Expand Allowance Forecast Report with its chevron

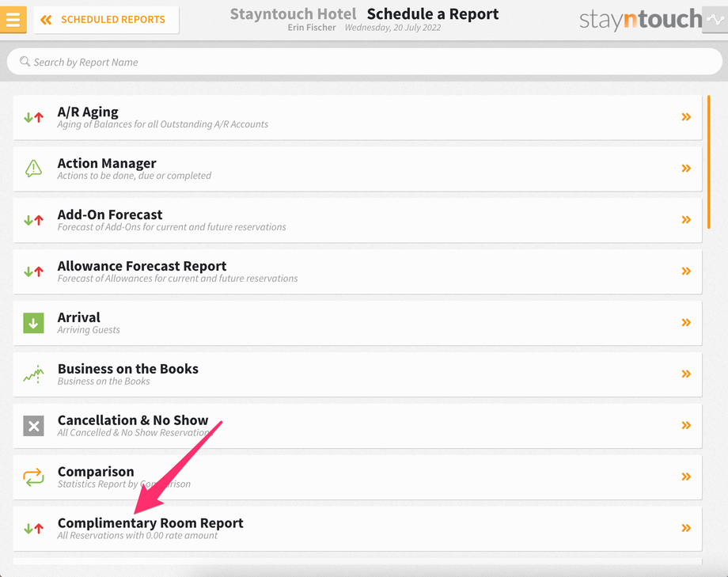pos(686,271)
